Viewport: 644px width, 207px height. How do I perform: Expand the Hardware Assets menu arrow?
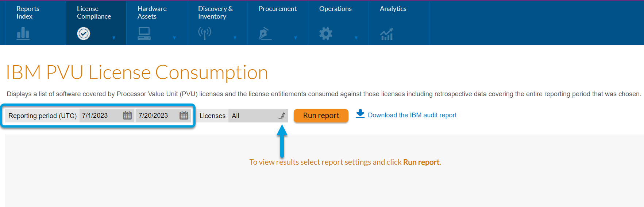point(174,38)
